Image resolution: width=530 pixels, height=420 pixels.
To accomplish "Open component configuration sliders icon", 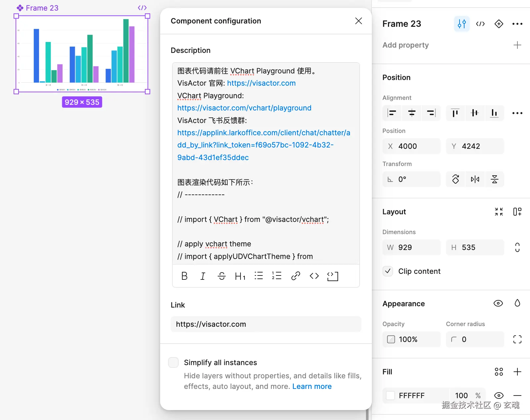I will (x=462, y=24).
